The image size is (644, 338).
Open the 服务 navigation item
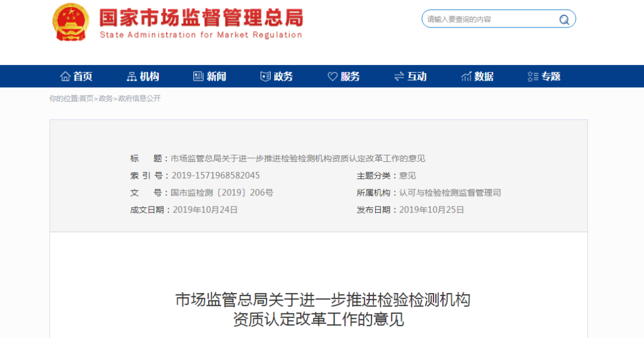pos(344,76)
